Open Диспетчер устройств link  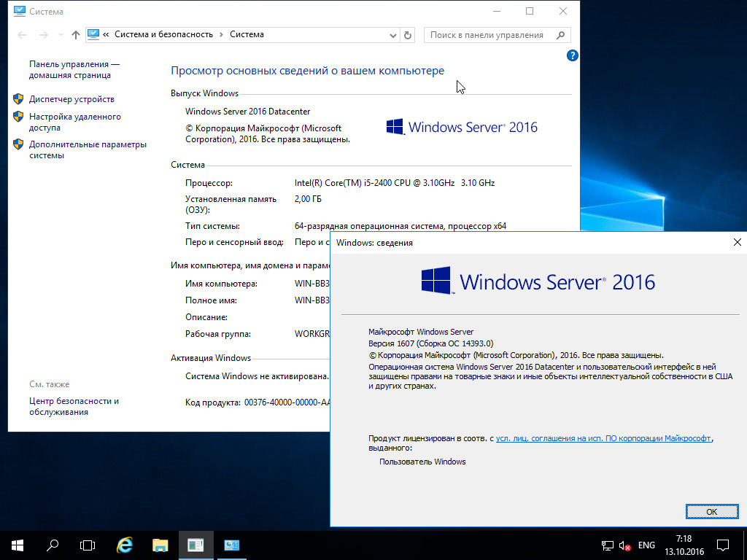coord(71,99)
